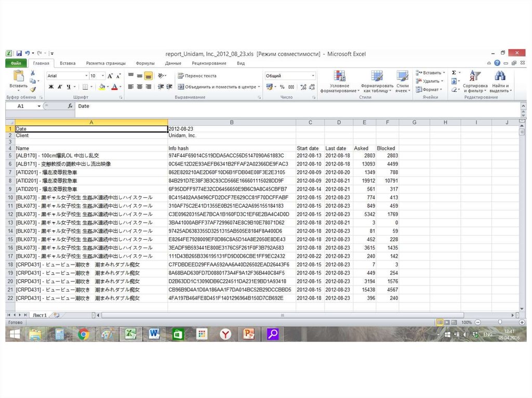The height and width of the screenshot is (398, 532).
Task: Open the number format dropdown (Общий)
Action: coord(313,76)
